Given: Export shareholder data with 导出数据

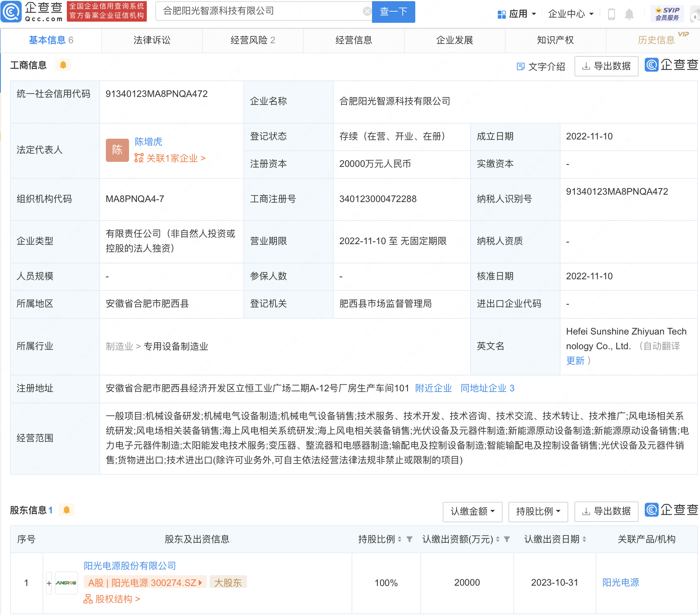Looking at the screenshot, I should tap(606, 511).
